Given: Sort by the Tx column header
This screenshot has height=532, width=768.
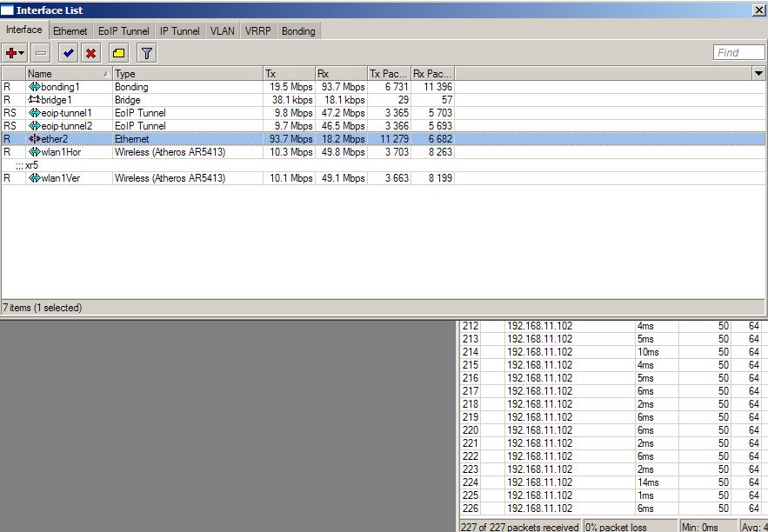Looking at the screenshot, I should [x=287, y=74].
